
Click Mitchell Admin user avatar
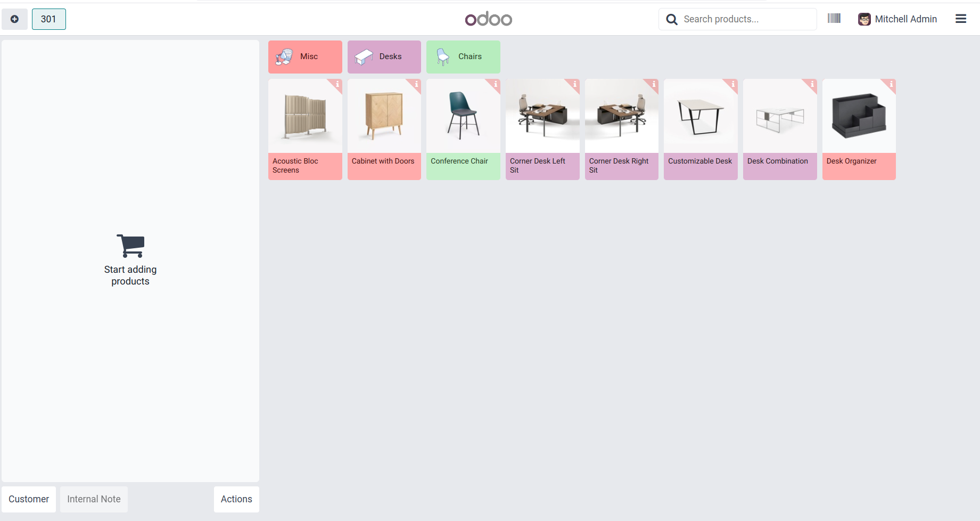(x=864, y=19)
